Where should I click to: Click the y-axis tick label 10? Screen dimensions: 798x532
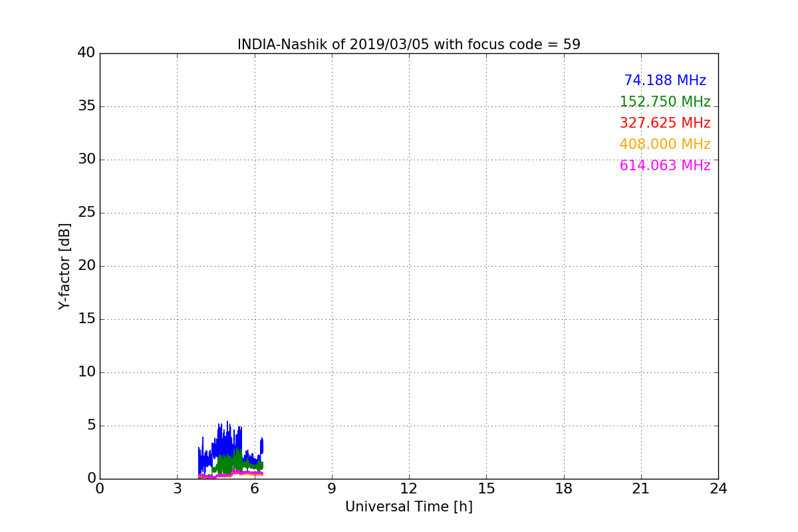tap(86, 372)
